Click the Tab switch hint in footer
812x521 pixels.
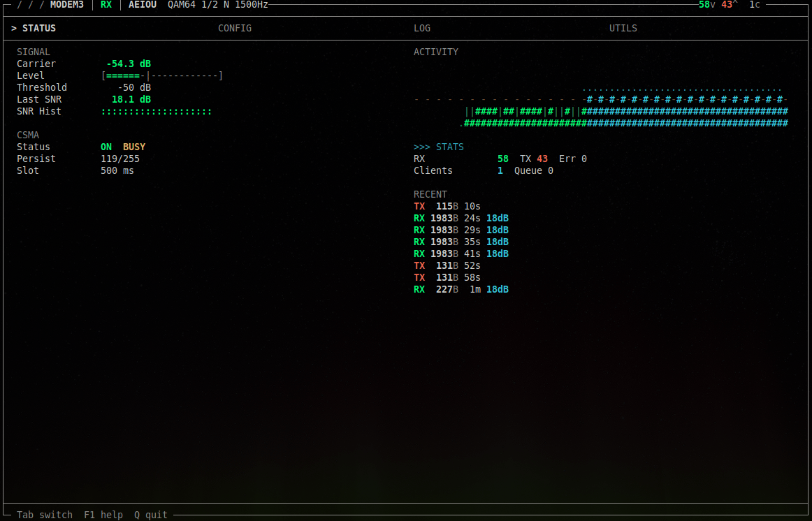pyautogui.click(x=45, y=515)
